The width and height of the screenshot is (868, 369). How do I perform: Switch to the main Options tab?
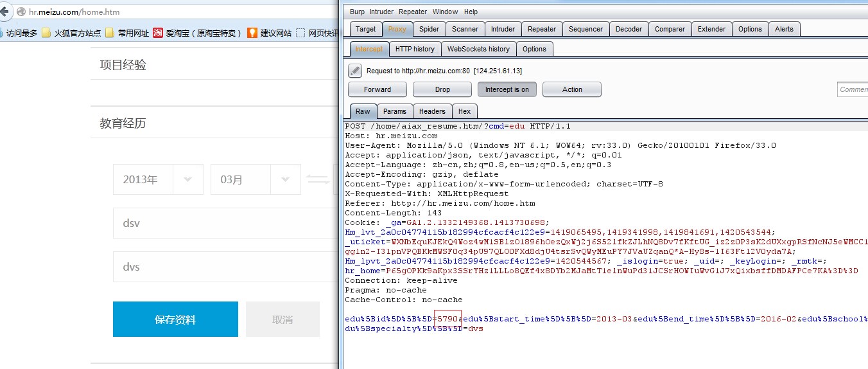(x=750, y=29)
